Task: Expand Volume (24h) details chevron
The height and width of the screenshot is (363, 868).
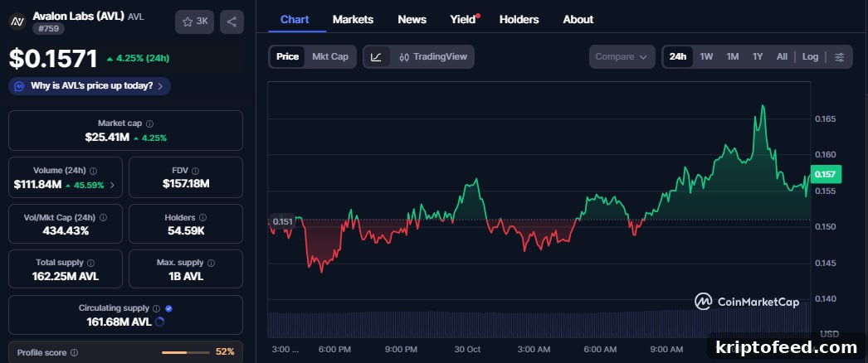Action: coord(112,186)
